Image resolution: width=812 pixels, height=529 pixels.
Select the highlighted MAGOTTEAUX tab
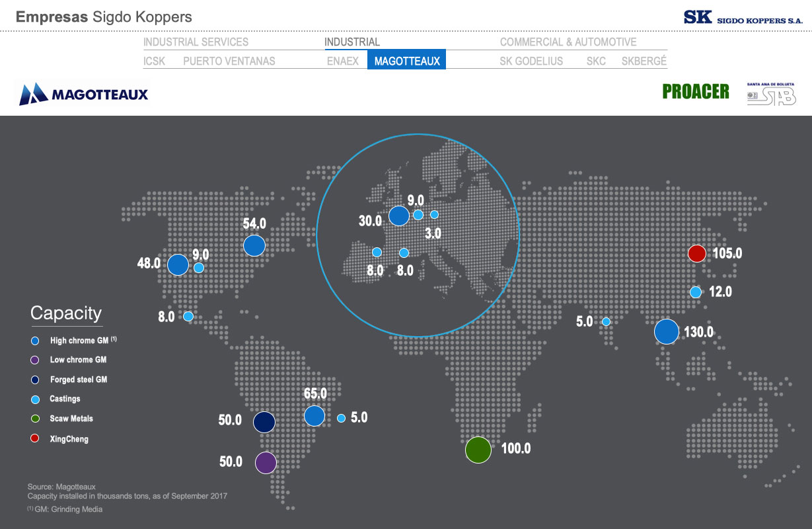pyautogui.click(x=407, y=60)
